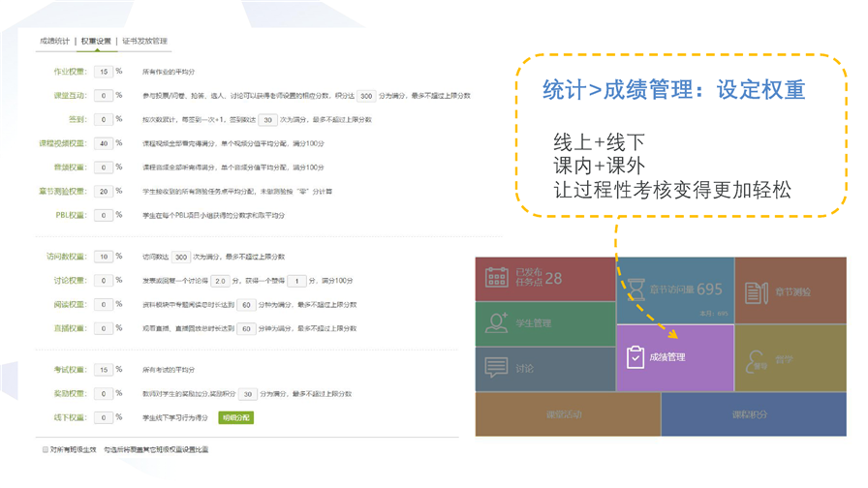Open the 课堂活动 tile
The height and width of the screenshot is (488, 868).
pyautogui.click(x=568, y=413)
